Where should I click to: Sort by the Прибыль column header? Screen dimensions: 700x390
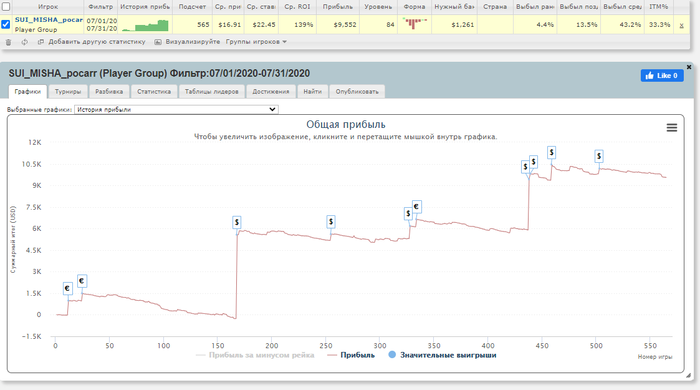pos(338,7)
